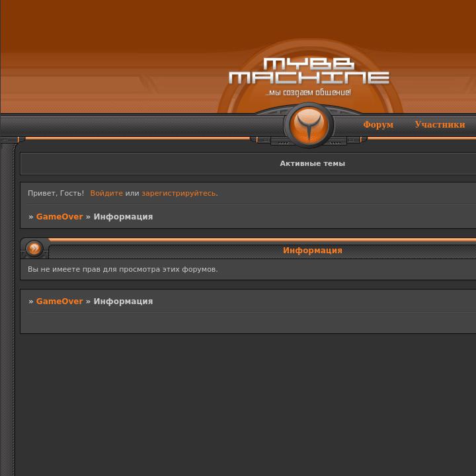The image size is (476, 476).
Task: Click the MyBB Machine logo banner
Action: pos(309,71)
